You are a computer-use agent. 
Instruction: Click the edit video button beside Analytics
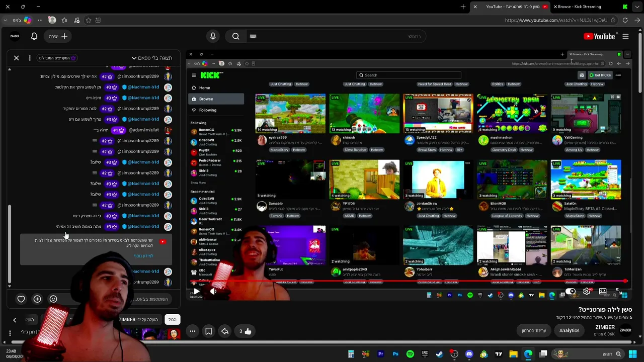[x=534, y=330]
